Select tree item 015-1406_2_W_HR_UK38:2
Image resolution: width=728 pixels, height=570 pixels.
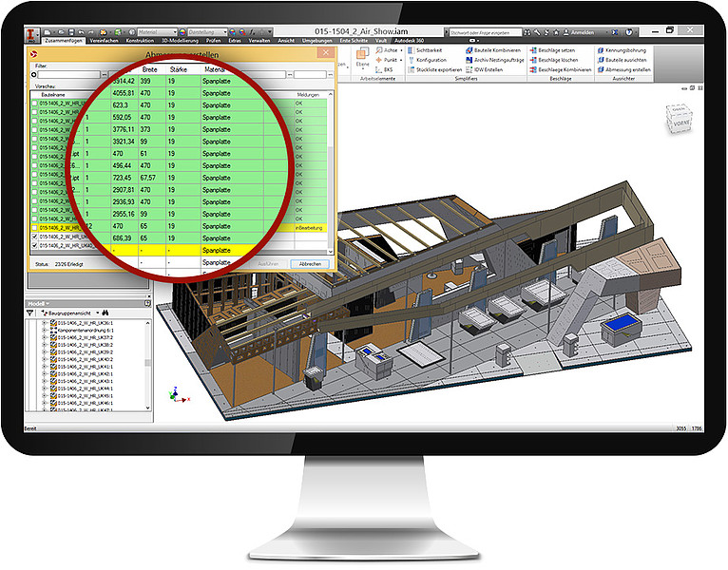[85, 345]
